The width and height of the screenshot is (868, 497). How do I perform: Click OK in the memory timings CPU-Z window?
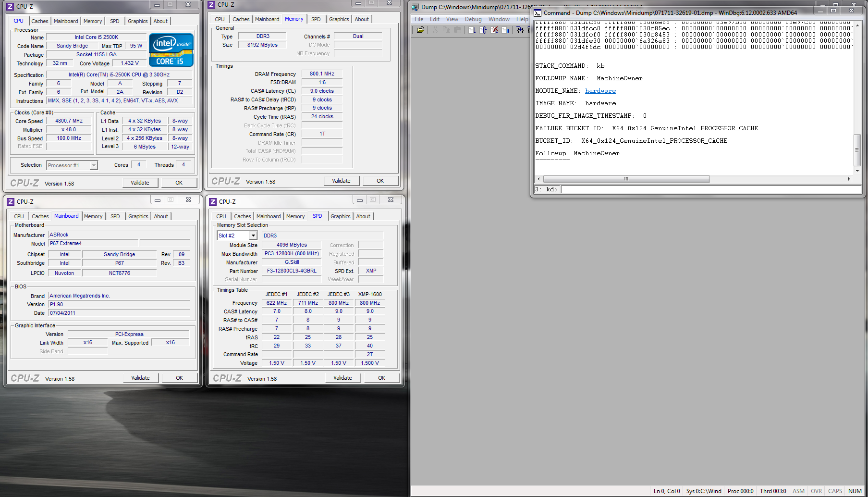(x=380, y=181)
